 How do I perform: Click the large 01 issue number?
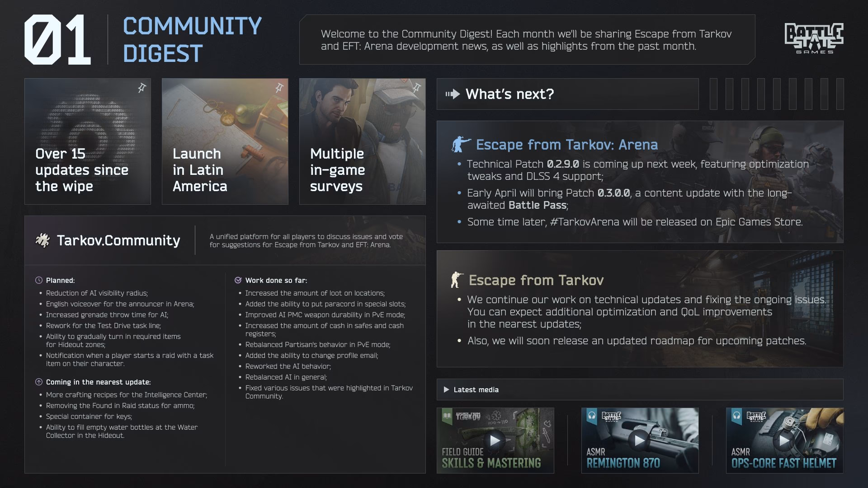(x=57, y=40)
